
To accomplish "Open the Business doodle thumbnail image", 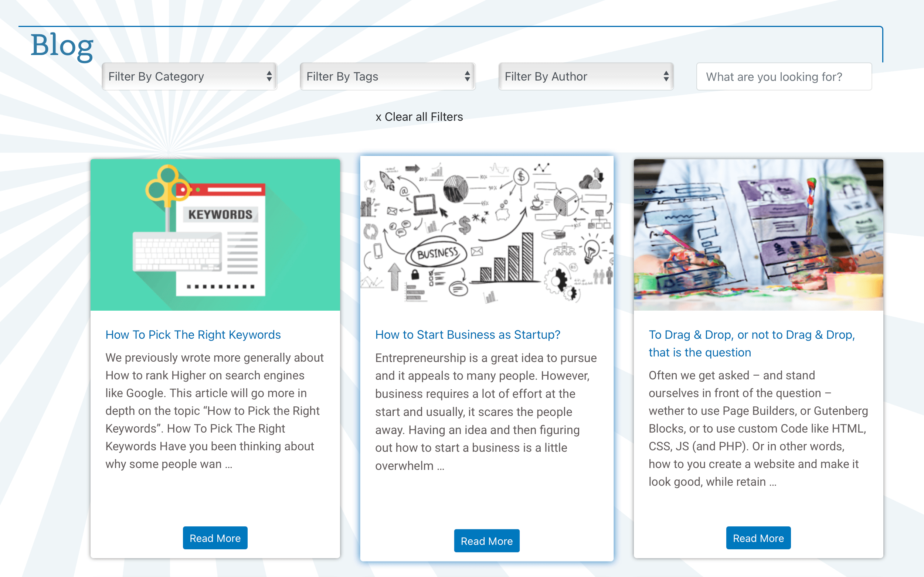I will click(x=487, y=233).
